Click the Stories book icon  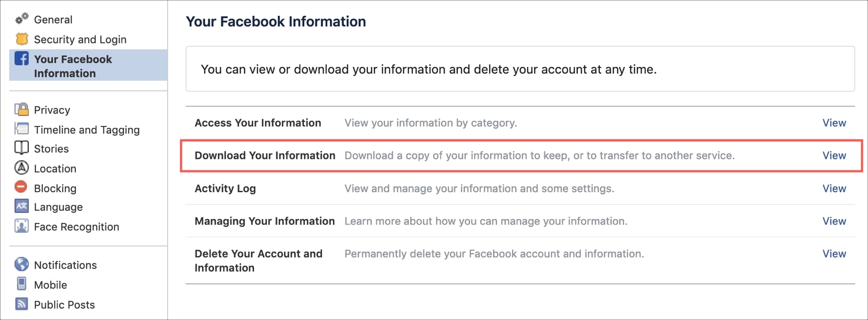[x=21, y=148]
